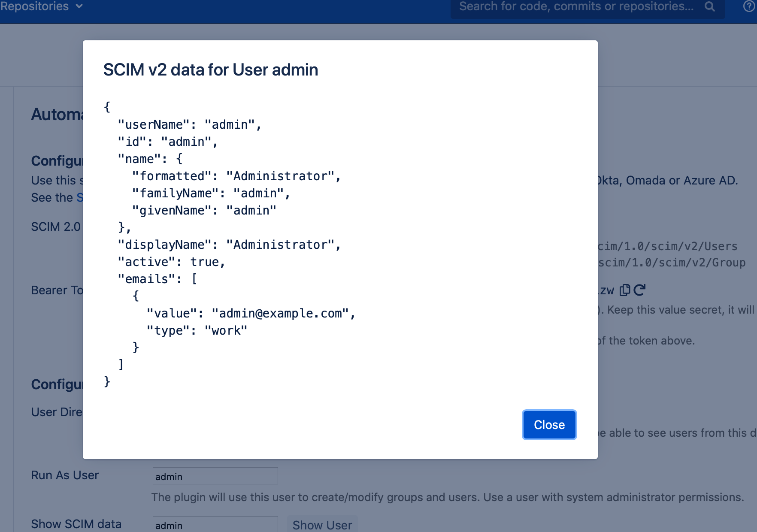The height and width of the screenshot is (532, 757).
Task: Click the search magnifier icon
Action: (710, 6)
